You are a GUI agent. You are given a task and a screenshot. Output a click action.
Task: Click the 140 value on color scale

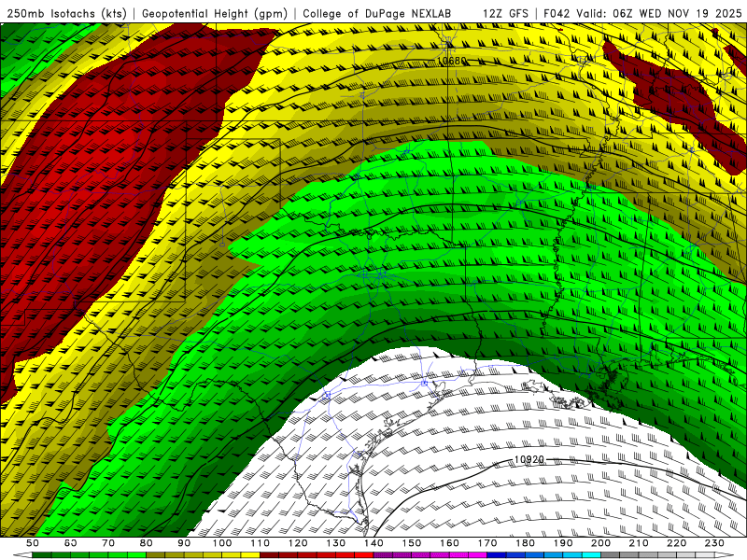[x=373, y=543]
